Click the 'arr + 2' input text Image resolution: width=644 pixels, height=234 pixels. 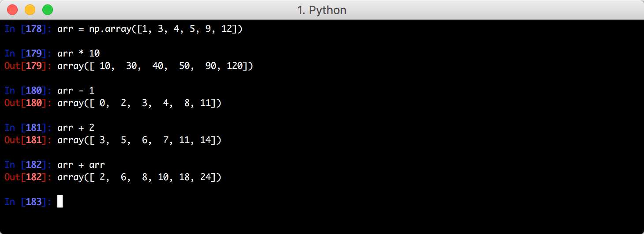tap(76, 128)
